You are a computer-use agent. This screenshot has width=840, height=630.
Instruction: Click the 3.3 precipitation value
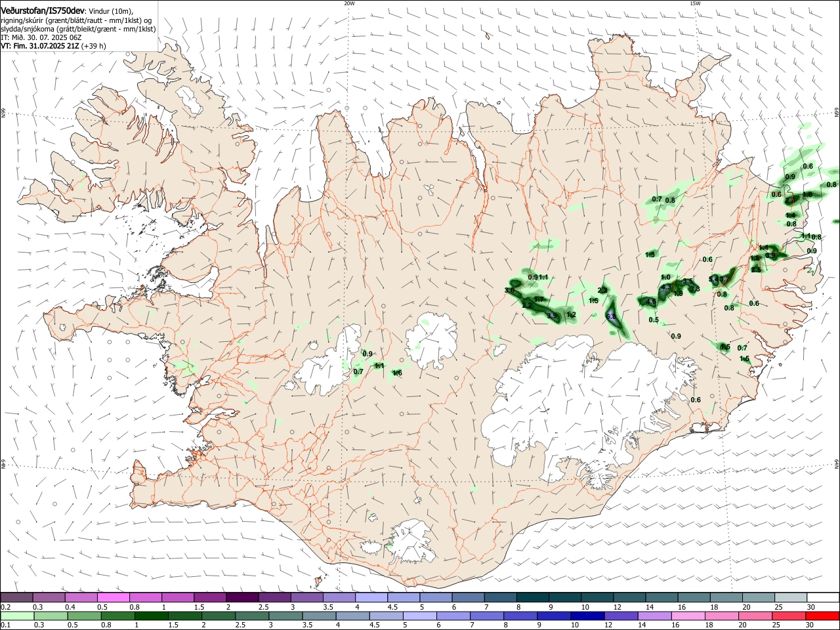pyautogui.click(x=695, y=289)
